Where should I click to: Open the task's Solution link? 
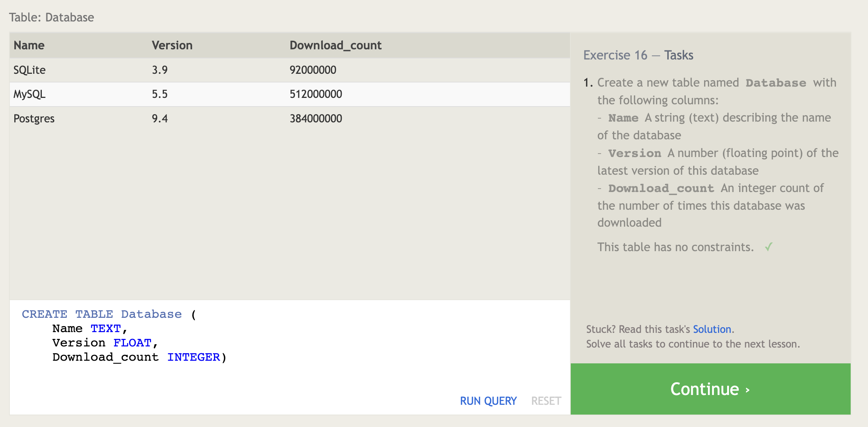pos(712,329)
